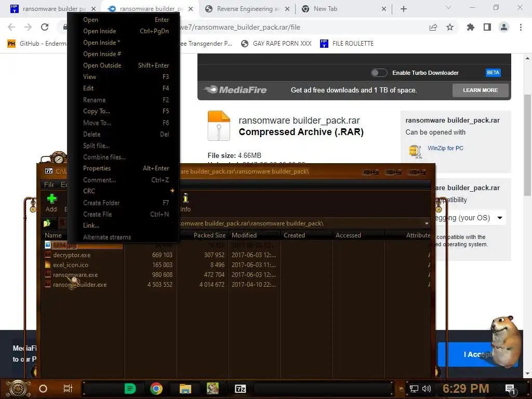Sort by the Name column header

point(54,235)
